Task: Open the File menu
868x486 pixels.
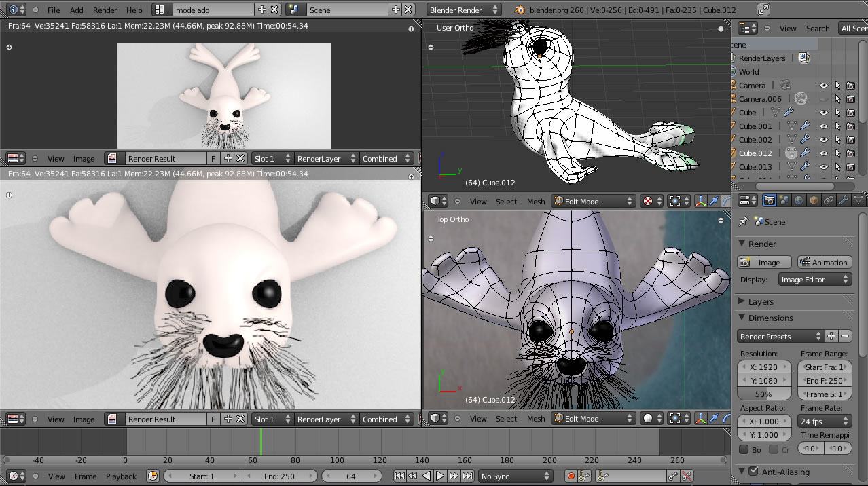Action: click(54, 10)
